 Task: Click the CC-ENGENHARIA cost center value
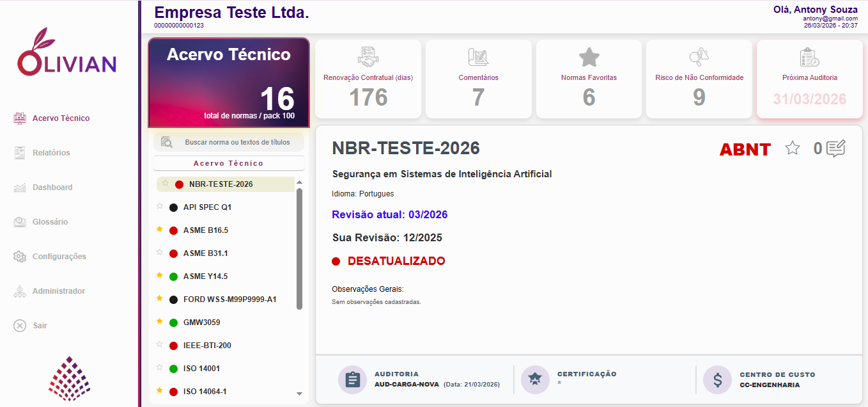click(770, 385)
